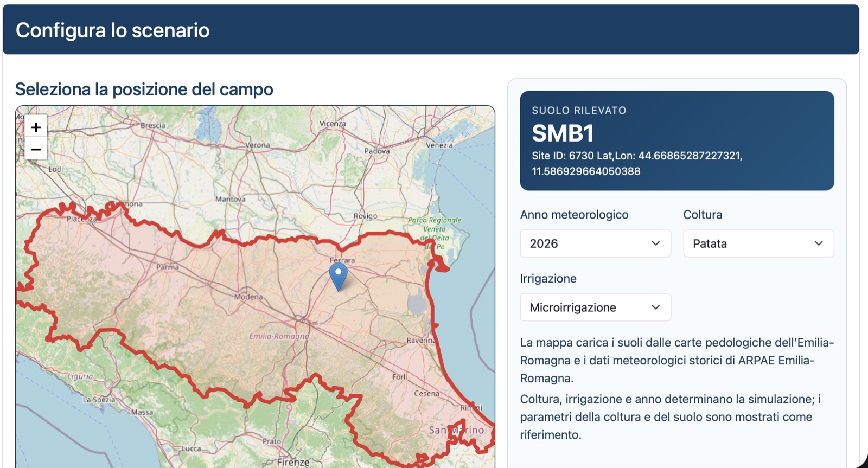868x468 pixels.
Task: Click Rovigo label on the map
Action: 366,216
